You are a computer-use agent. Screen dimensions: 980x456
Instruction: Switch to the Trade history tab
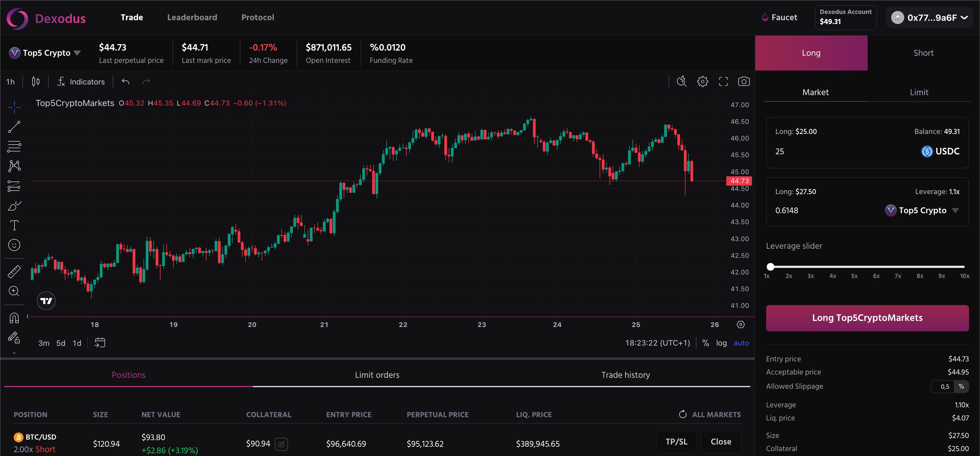[625, 375]
